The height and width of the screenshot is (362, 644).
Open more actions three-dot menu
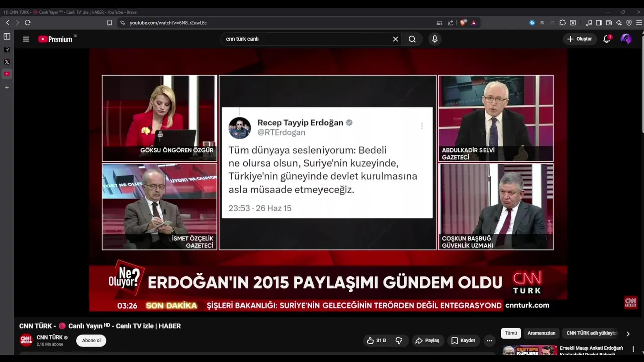tap(489, 340)
